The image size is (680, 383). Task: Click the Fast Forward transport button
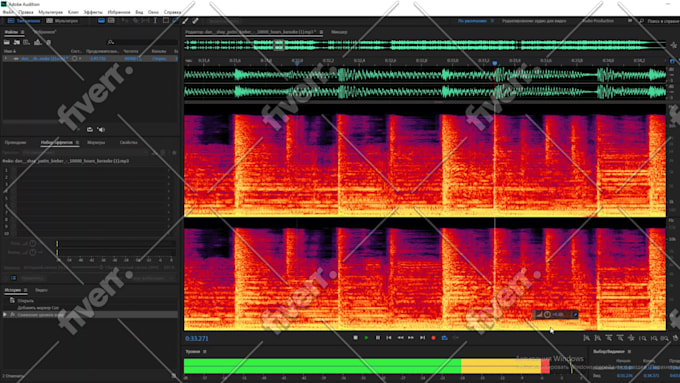(x=411, y=337)
